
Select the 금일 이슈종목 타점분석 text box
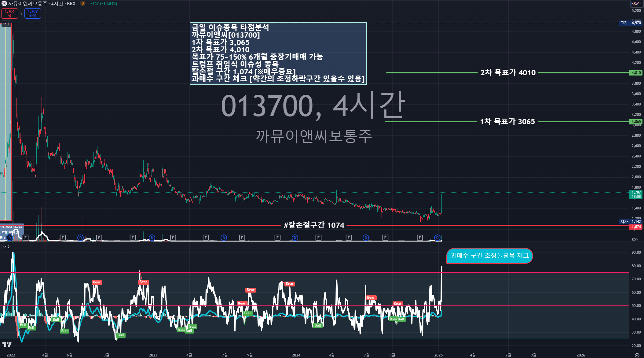click(x=278, y=53)
